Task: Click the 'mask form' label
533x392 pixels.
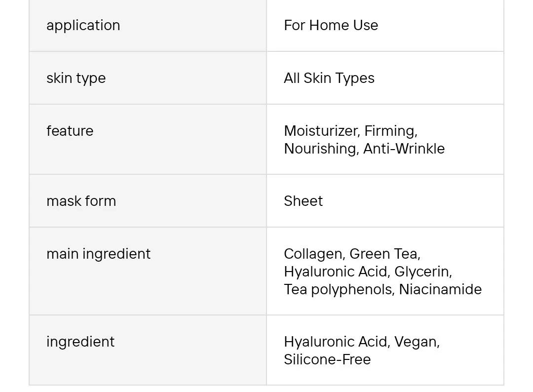Action: click(x=81, y=201)
